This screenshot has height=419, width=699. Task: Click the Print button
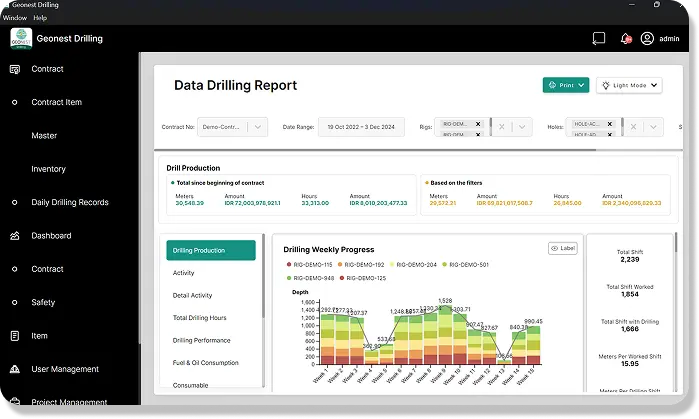coord(565,86)
